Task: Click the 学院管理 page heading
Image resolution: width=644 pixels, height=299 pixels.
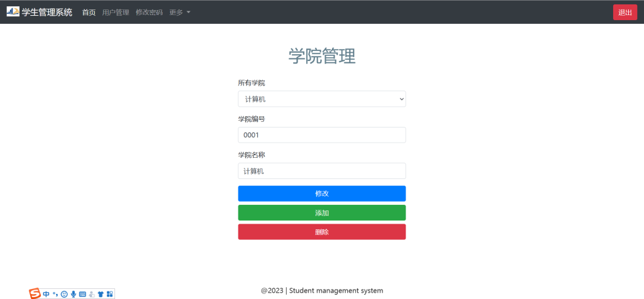Action: pyautogui.click(x=322, y=56)
